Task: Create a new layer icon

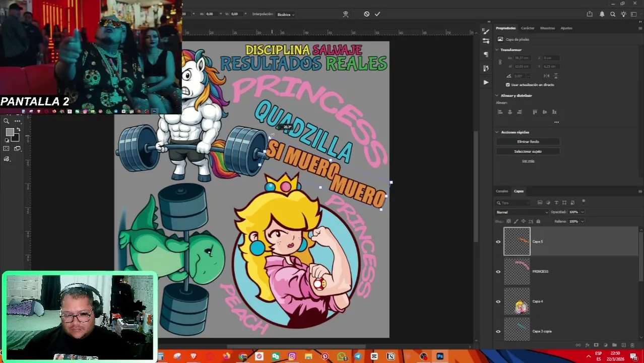Action: (623, 345)
